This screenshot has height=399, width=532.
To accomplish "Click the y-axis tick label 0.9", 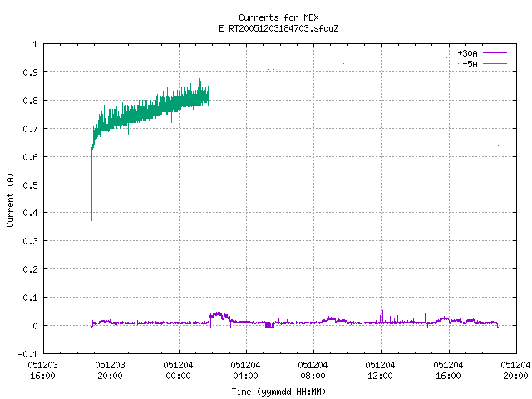I will pyautogui.click(x=30, y=72).
